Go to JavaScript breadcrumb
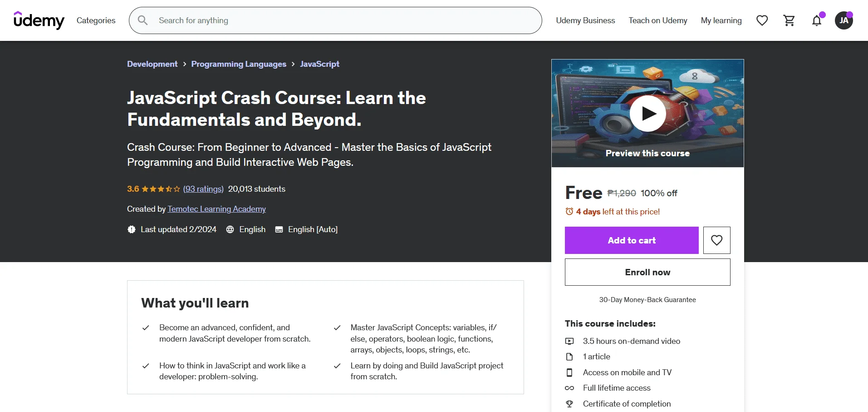The image size is (868, 412). tap(319, 64)
